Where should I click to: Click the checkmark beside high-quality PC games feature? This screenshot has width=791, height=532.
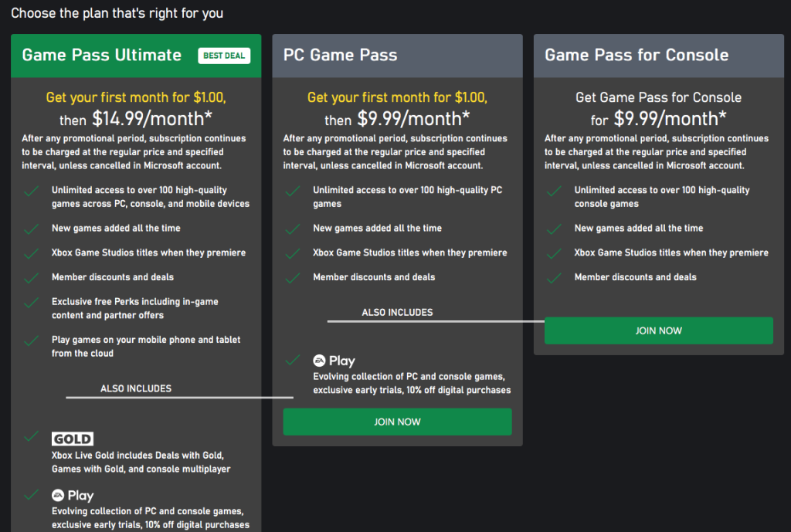(293, 191)
